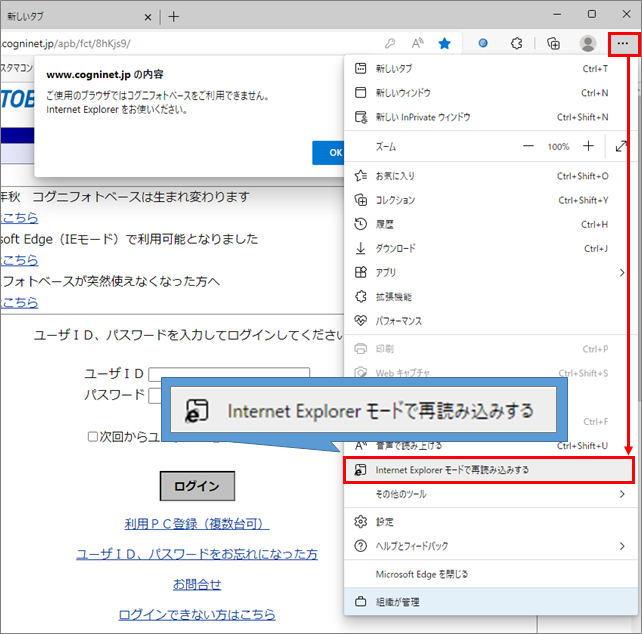This screenshot has width=642, height=634.
Task: Click the パスワード input field
Action: (x=155, y=396)
